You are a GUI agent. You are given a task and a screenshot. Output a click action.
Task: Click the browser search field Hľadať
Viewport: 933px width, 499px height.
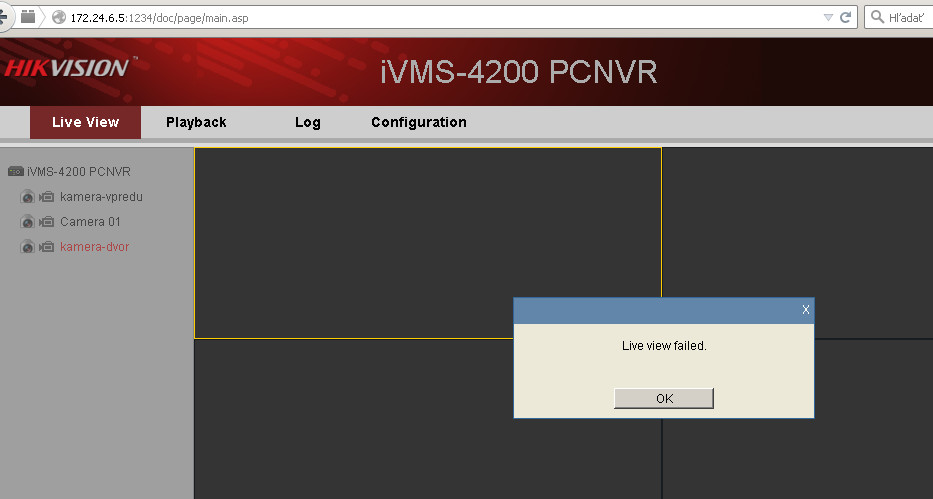coord(906,18)
